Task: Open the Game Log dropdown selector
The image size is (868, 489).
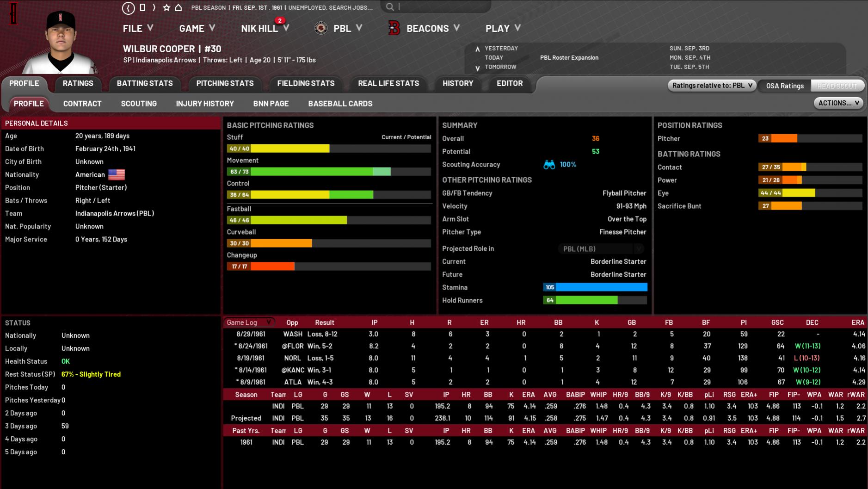Action: click(248, 322)
